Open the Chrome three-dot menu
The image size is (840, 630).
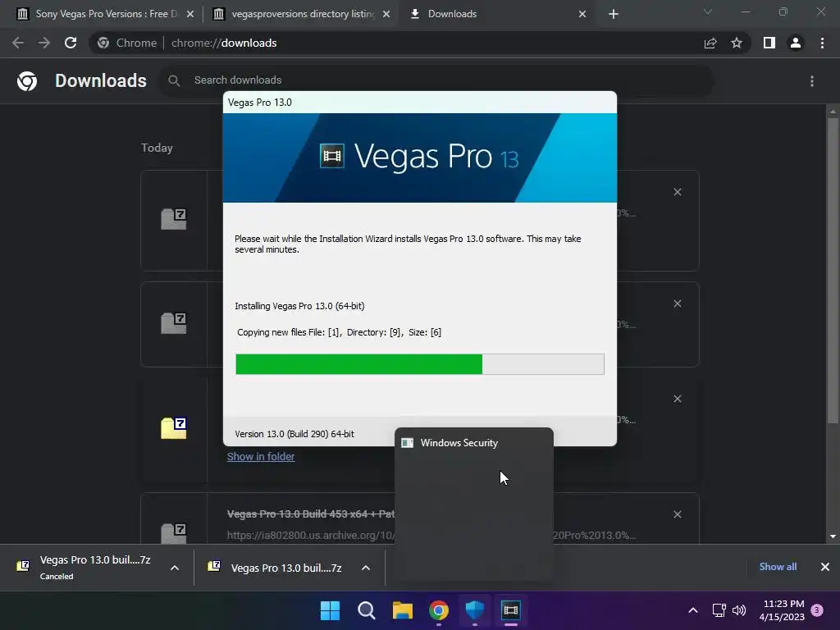822,43
